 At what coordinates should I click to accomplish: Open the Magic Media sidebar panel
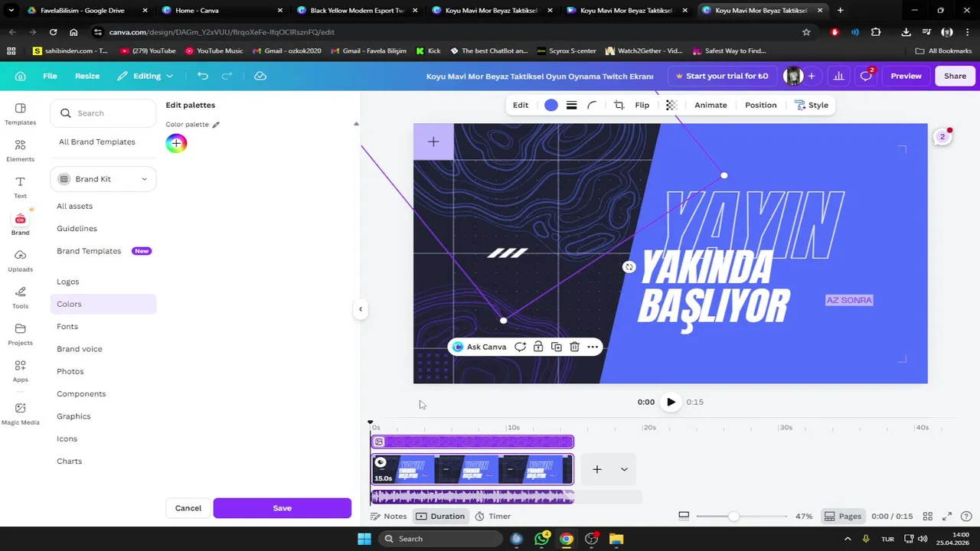click(x=20, y=413)
